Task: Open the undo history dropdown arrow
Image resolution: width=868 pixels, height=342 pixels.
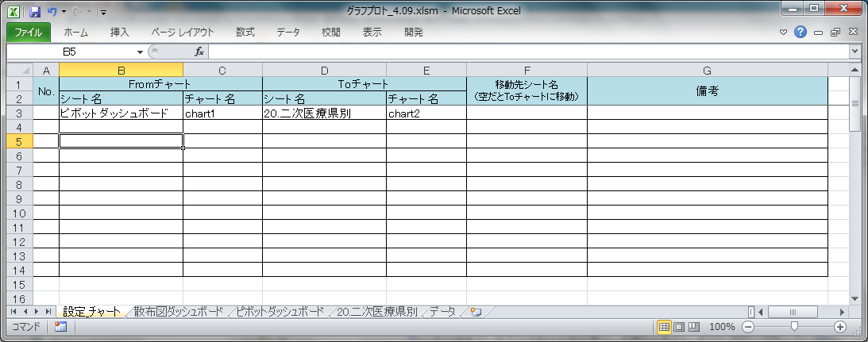Action: point(64,11)
